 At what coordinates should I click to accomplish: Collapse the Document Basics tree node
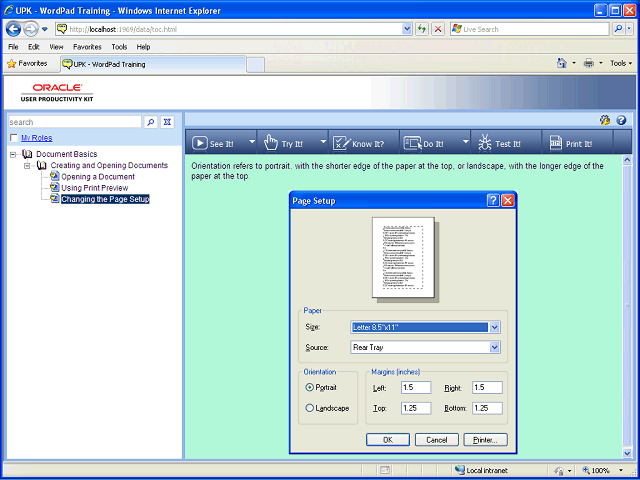pyautogui.click(x=13, y=155)
